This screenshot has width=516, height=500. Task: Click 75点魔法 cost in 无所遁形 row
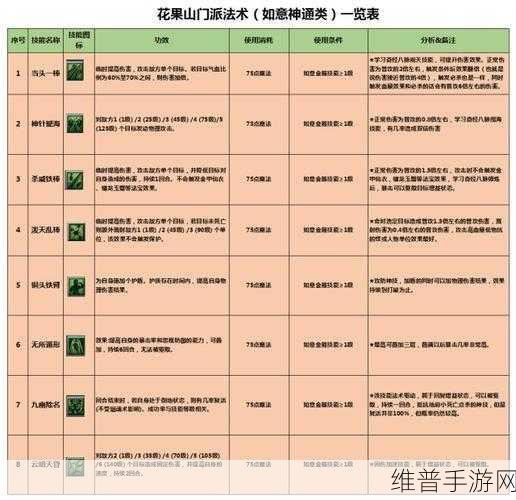(x=259, y=344)
